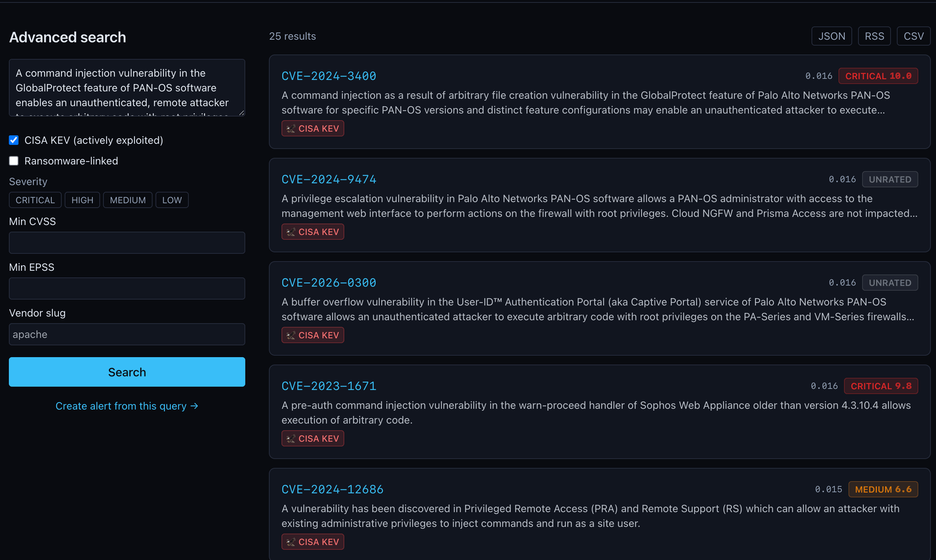Focus the Min EPSS input field
Viewport: 936px width, 560px height.
click(x=127, y=288)
